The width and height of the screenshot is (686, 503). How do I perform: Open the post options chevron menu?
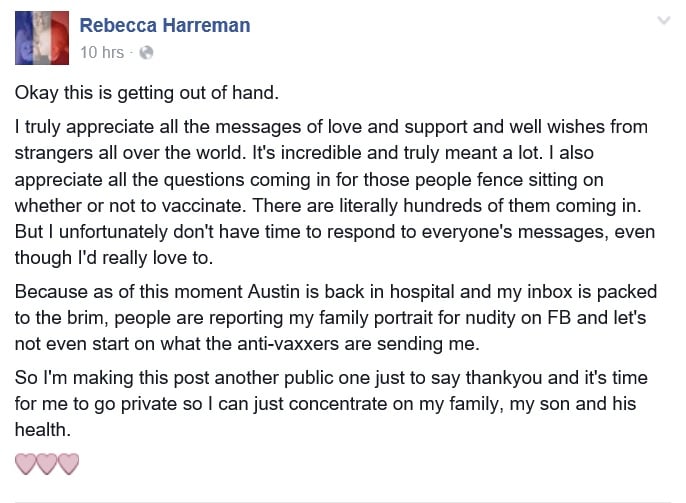click(x=663, y=21)
